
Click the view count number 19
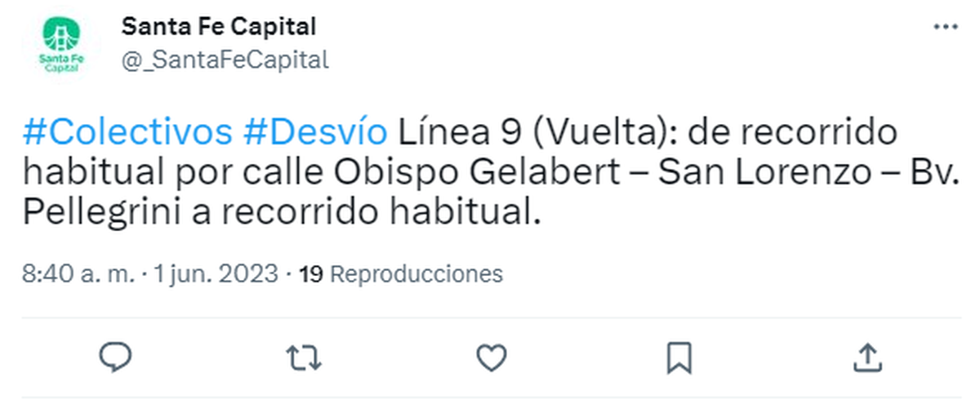(311, 274)
